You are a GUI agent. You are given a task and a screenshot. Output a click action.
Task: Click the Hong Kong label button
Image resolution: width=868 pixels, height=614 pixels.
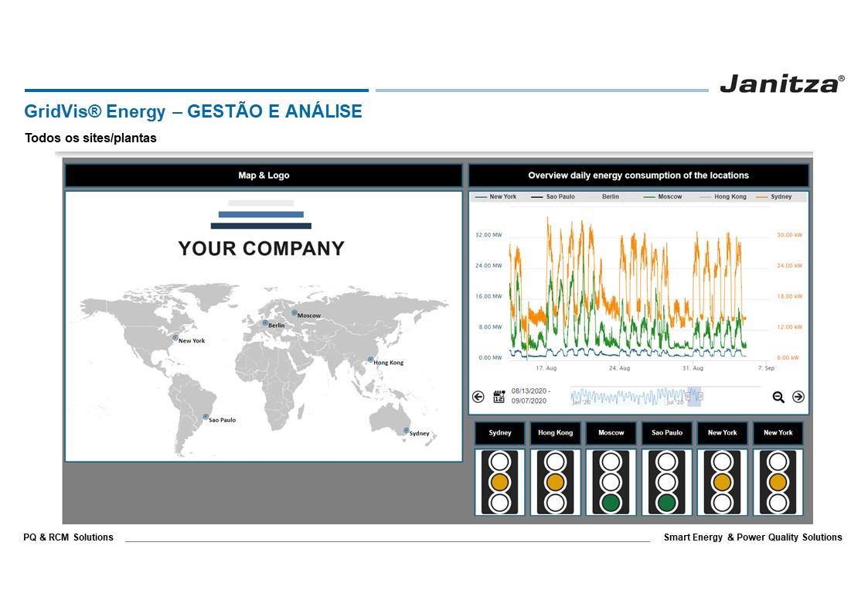(x=555, y=433)
